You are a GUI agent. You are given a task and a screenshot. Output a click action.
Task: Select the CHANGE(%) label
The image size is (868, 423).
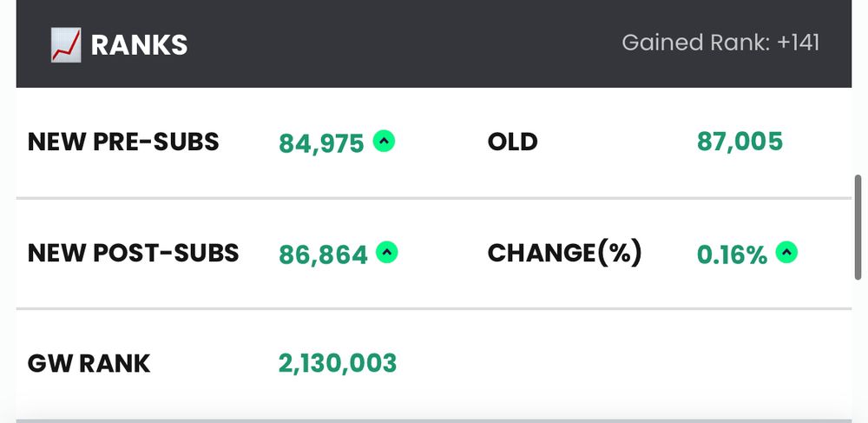[564, 254]
